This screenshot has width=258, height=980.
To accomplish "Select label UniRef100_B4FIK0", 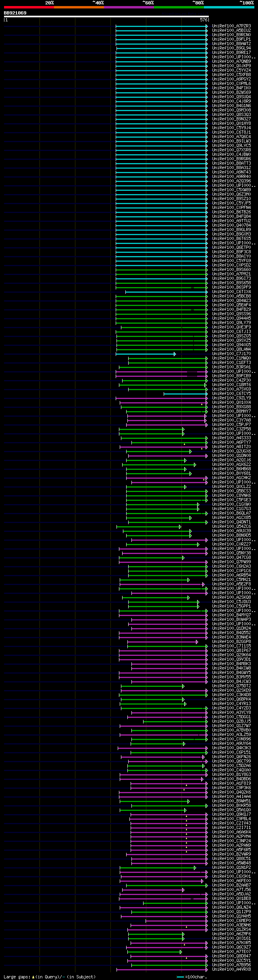I will tap(231, 88).
